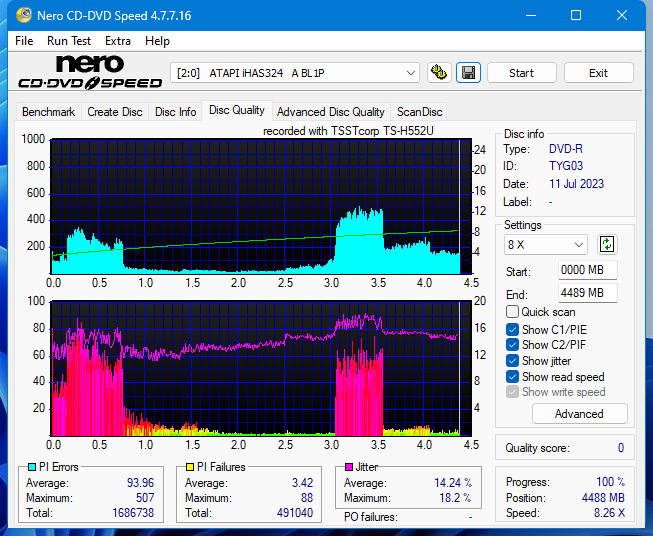Click the PI Failures maximum 88
The image size is (653, 536).
307,498
